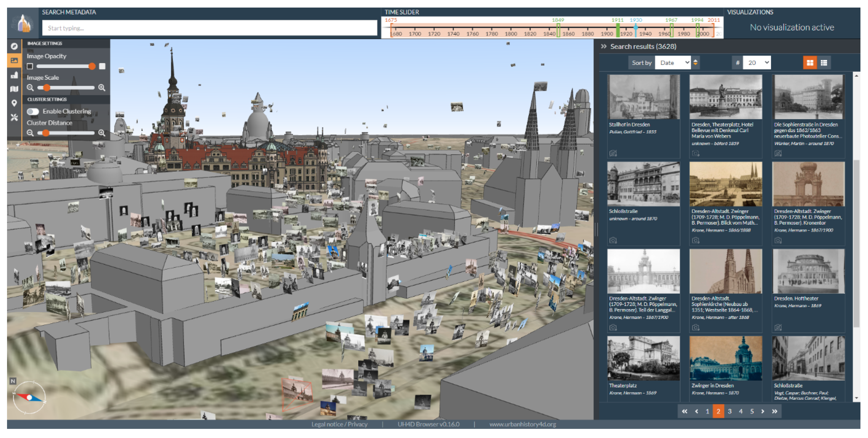This screenshot has height=438, width=868.
Task: Click scrollbar down arrow in results panel
Action: coord(856,398)
